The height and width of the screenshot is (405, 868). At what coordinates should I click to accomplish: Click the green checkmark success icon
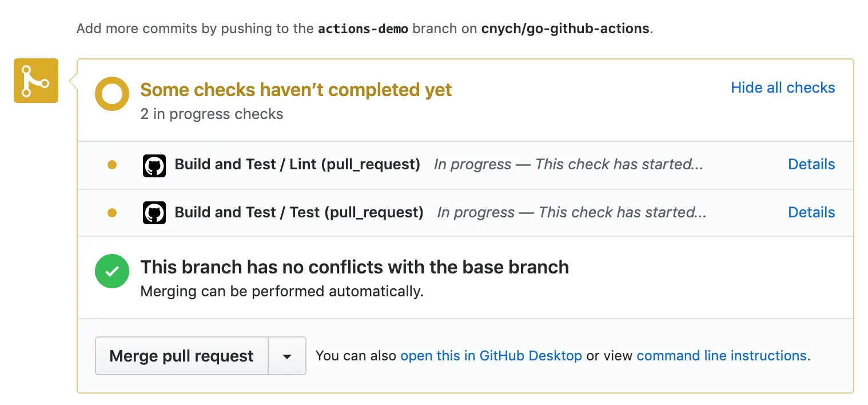(x=112, y=271)
